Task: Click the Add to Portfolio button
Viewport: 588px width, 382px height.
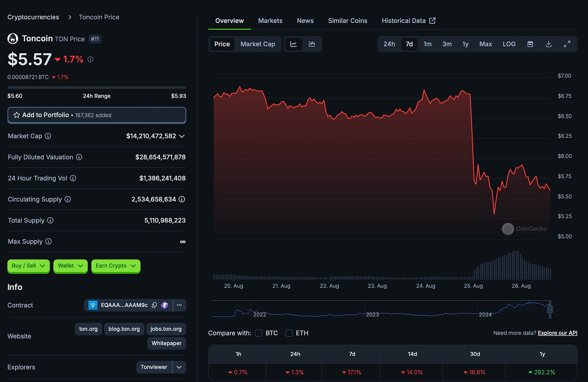Action: tap(97, 115)
